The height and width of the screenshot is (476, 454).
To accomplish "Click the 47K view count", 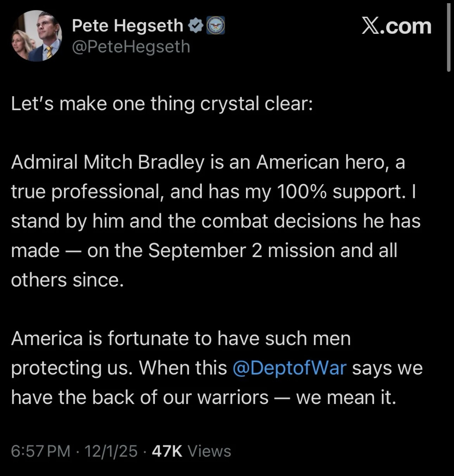I will click(x=167, y=451).
